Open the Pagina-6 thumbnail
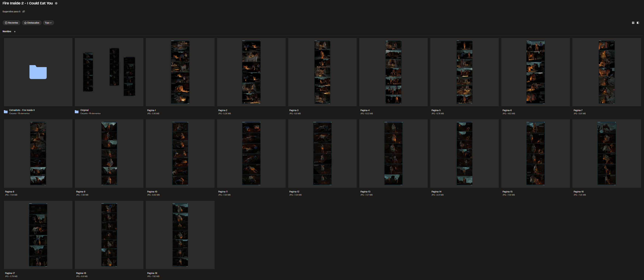 click(535, 72)
